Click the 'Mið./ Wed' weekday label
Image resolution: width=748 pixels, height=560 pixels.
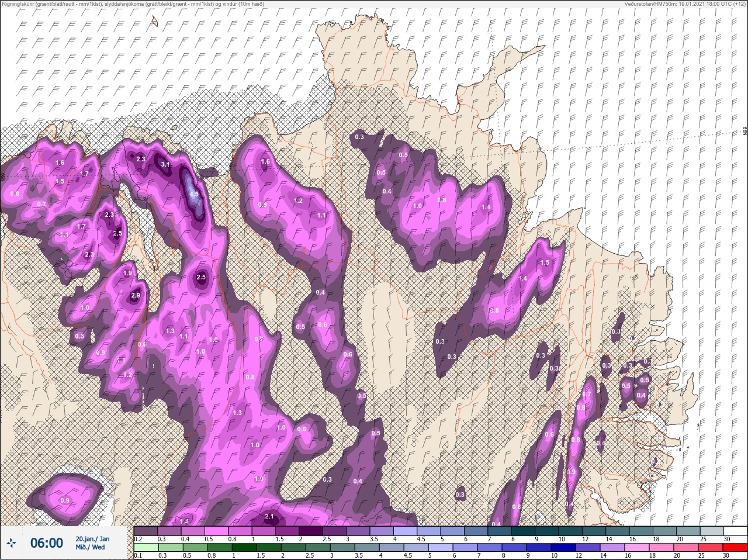pos(91,548)
